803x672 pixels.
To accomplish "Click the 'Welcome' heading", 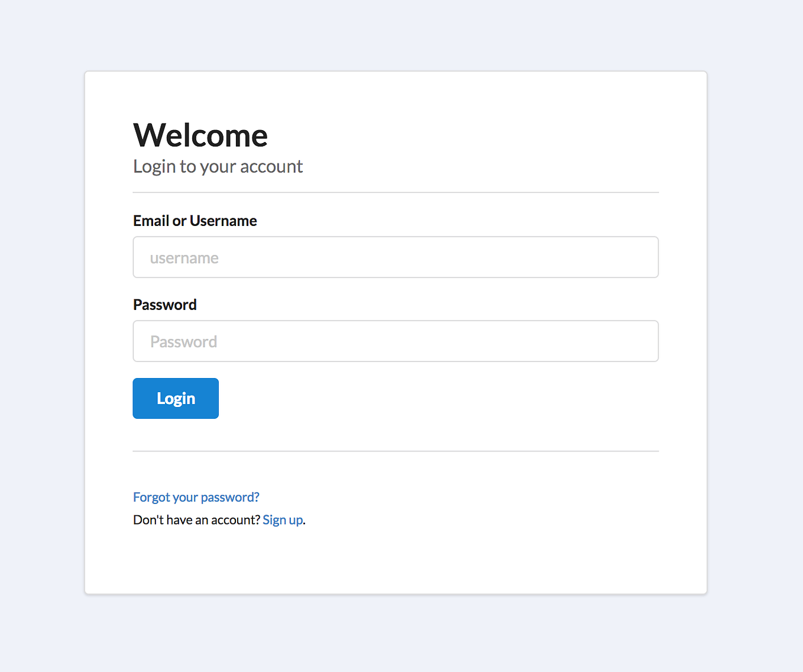I will (x=200, y=135).
